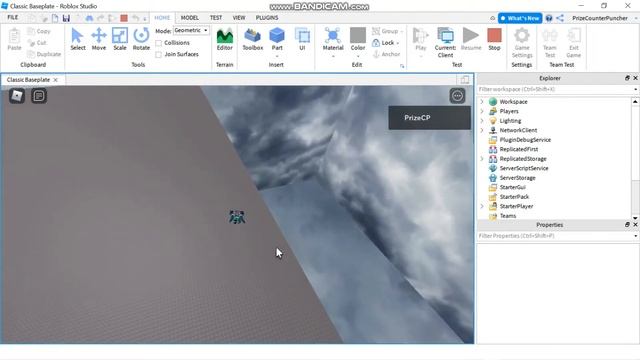Switch to the VIEW ribbon tab

coord(239,18)
